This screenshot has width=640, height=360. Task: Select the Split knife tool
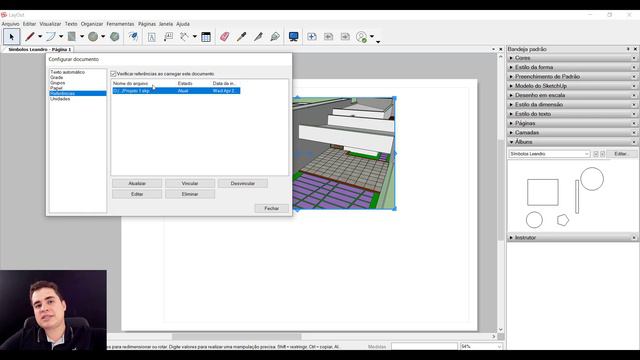coord(258,37)
